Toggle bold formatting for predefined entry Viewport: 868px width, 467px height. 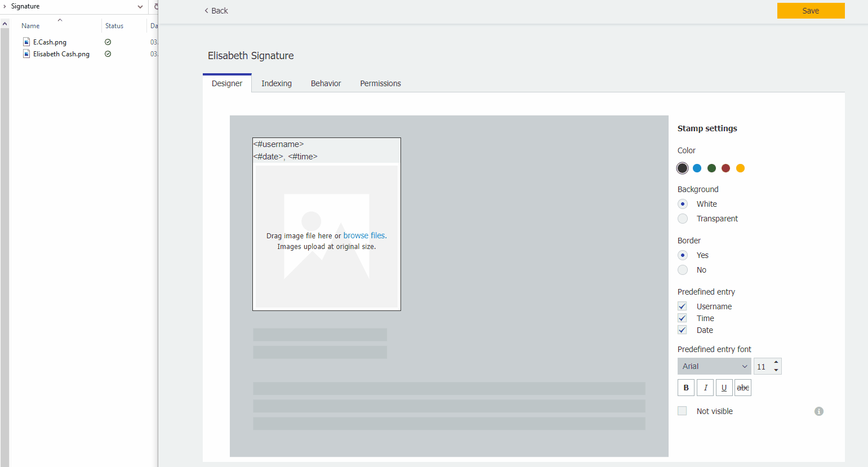(686, 388)
